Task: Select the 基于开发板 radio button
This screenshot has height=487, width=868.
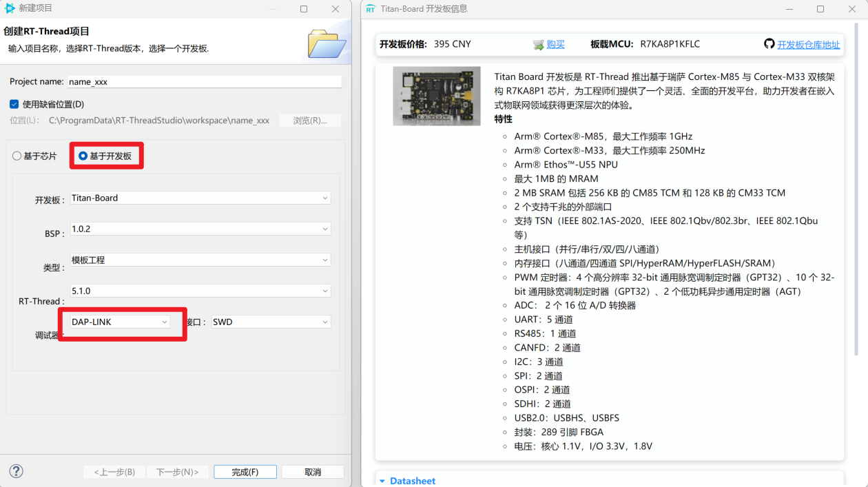Action: pyautogui.click(x=83, y=156)
